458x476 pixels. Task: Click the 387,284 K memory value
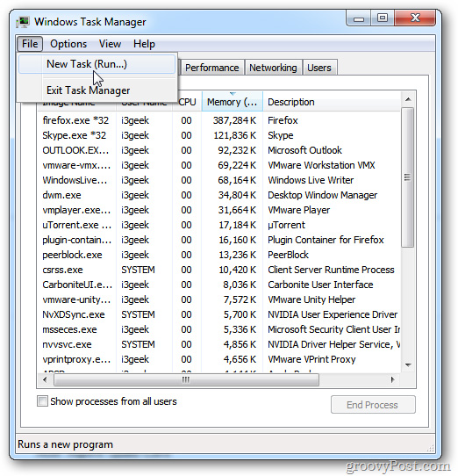(x=234, y=120)
